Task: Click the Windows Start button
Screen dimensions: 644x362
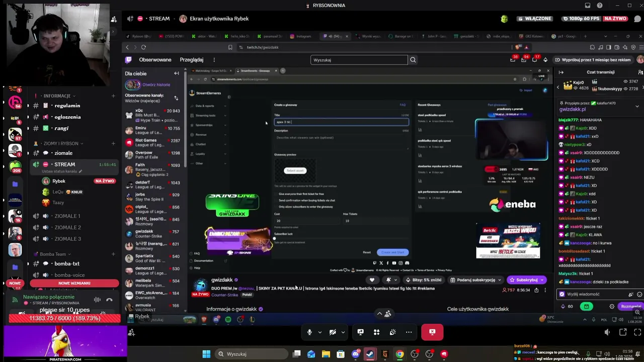Action: click(206, 354)
